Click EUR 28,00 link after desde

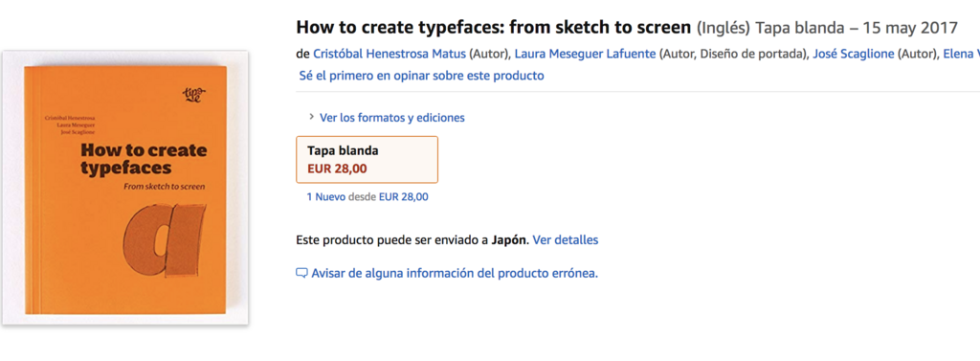(404, 196)
